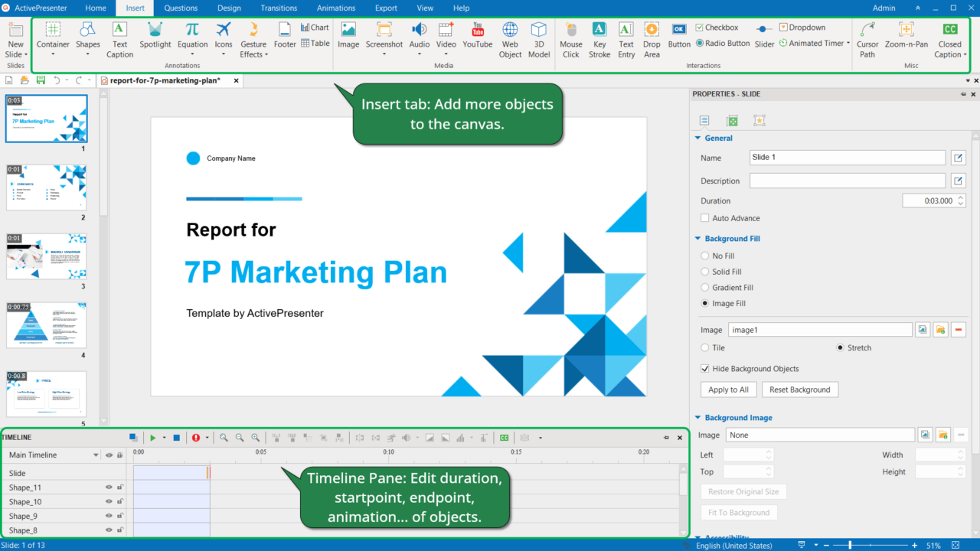Enable Auto Advance for Slide 1
The width and height of the screenshot is (980, 551).
(704, 217)
